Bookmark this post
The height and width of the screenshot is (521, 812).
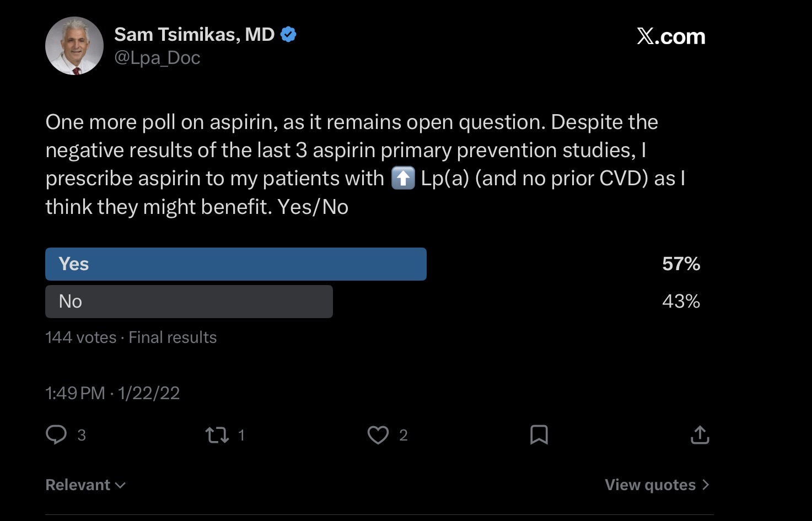539,435
